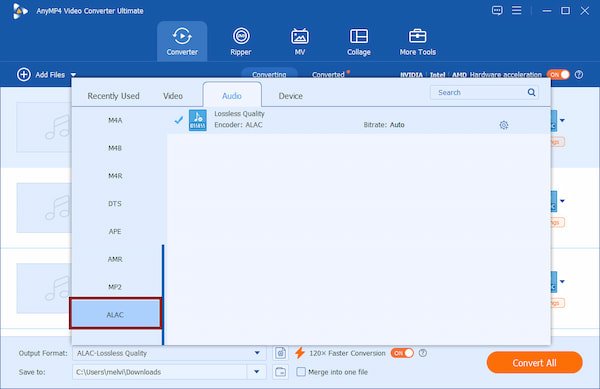600x389 pixels.
Task: Click the Add Files plus icon
Action: tap(24, 75)
